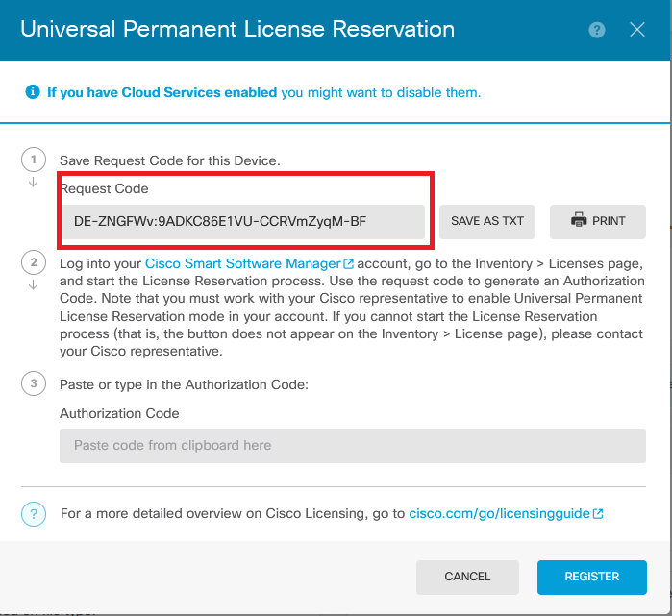Close the Universal Permanent License Reservation dialog
The width and height of the screenshot is (672, 616).
point(636,30)
